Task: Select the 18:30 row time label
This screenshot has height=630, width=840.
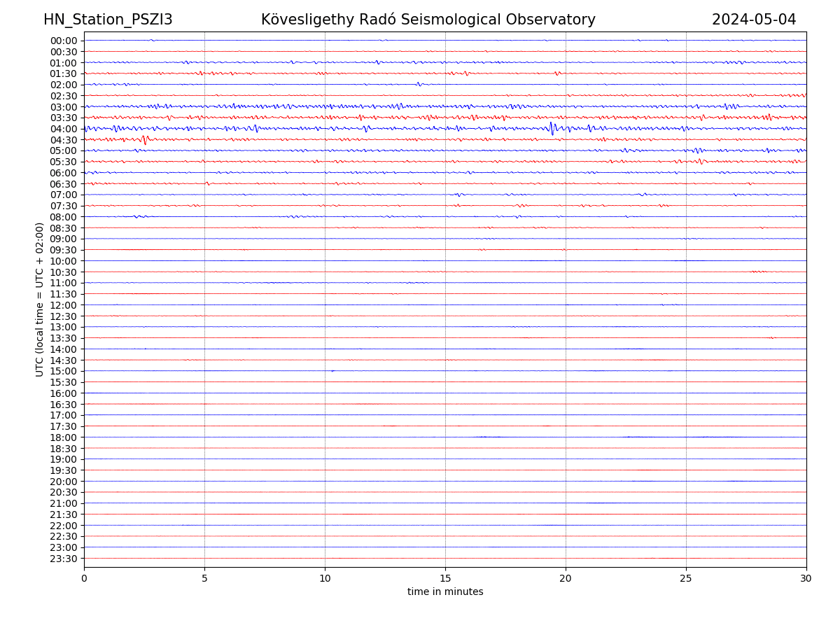Action: 64,449
